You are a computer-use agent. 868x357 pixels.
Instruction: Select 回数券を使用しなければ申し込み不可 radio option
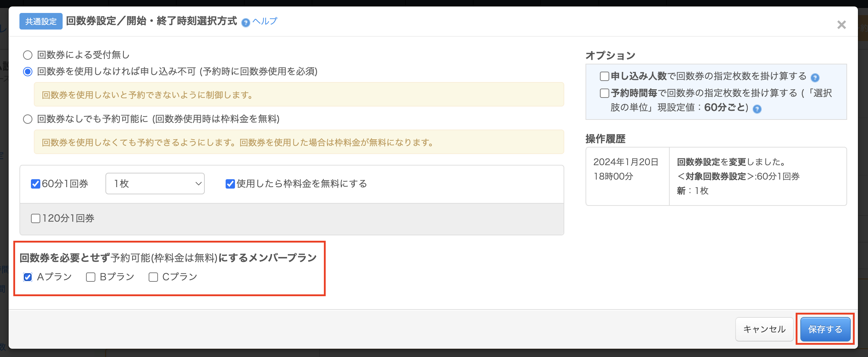point(28,72)
